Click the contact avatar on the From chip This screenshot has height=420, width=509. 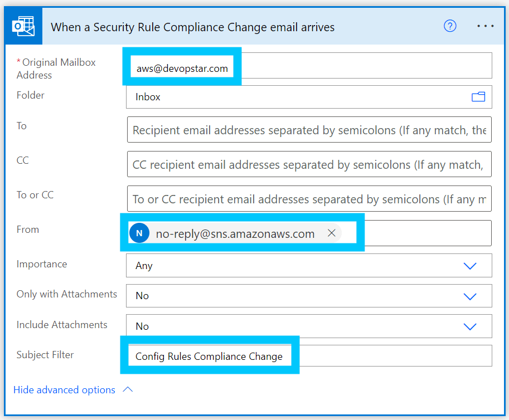point(139,233)
